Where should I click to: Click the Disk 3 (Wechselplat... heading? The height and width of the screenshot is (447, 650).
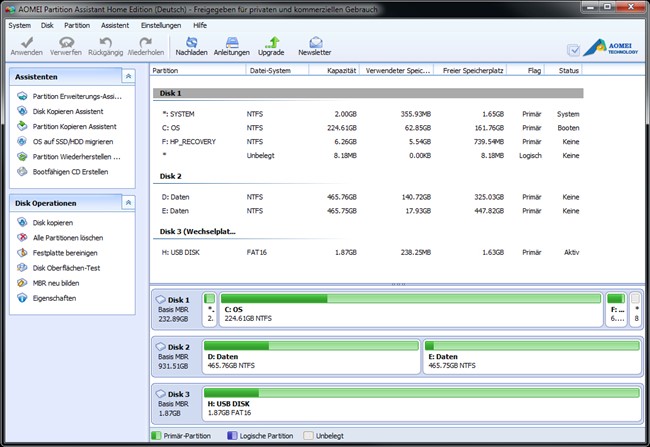(x=197, y=231)
